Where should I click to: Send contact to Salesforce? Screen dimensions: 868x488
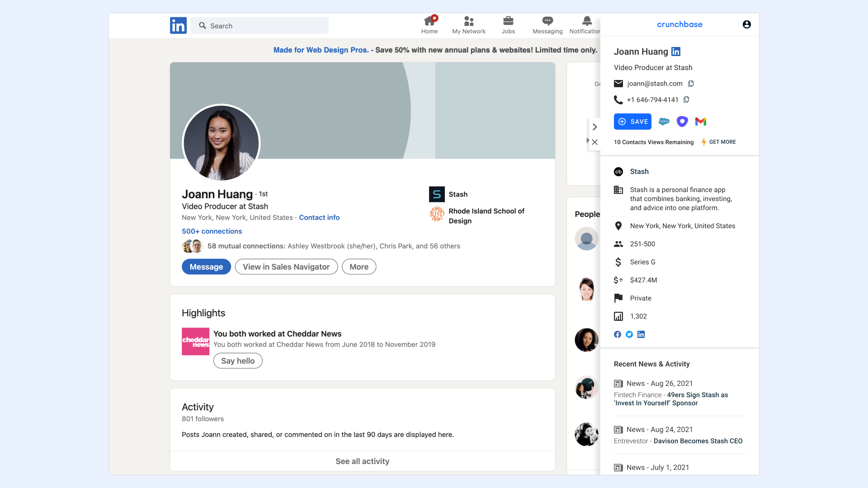click(664, 121)
